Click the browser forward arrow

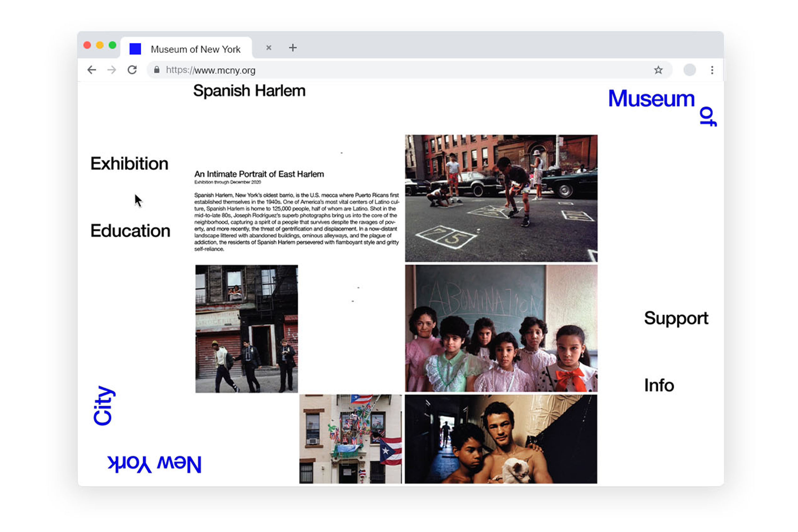coord(112,70)
